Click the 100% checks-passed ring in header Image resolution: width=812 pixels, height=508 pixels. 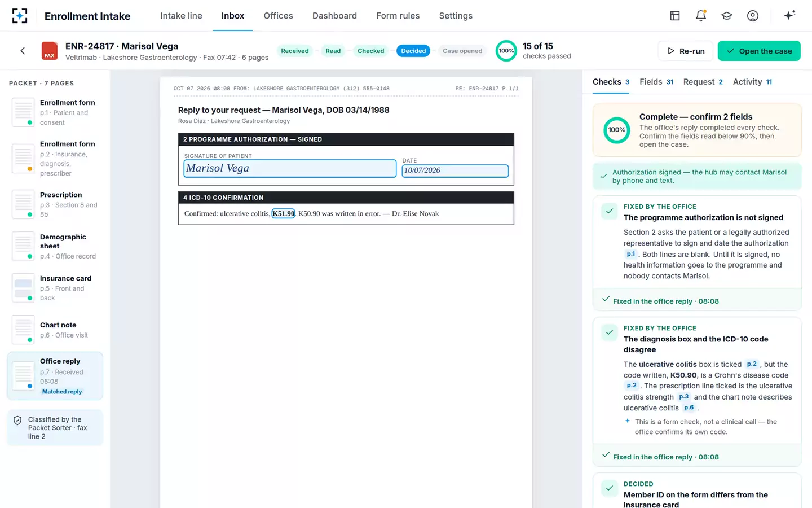tap(506, 51)
